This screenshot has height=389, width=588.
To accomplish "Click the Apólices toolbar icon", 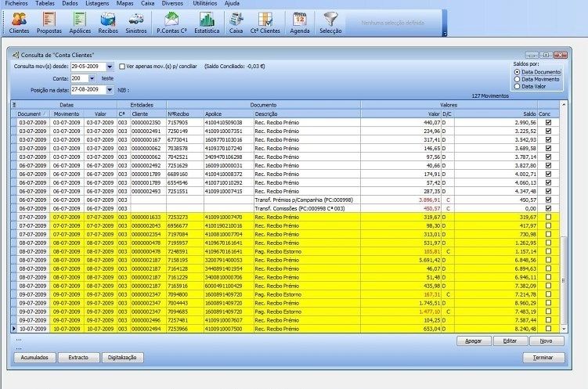I will pyautogui.click(x=81, y=21).
